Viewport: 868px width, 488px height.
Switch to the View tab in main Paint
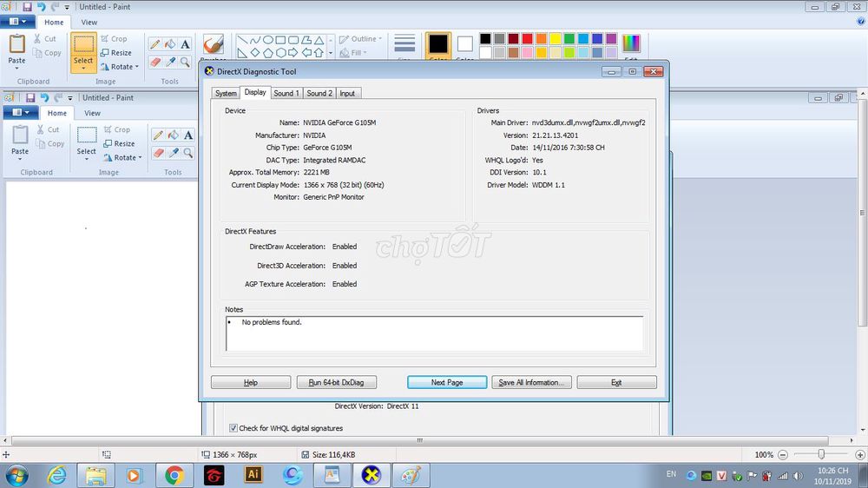(x=89, y=23)
